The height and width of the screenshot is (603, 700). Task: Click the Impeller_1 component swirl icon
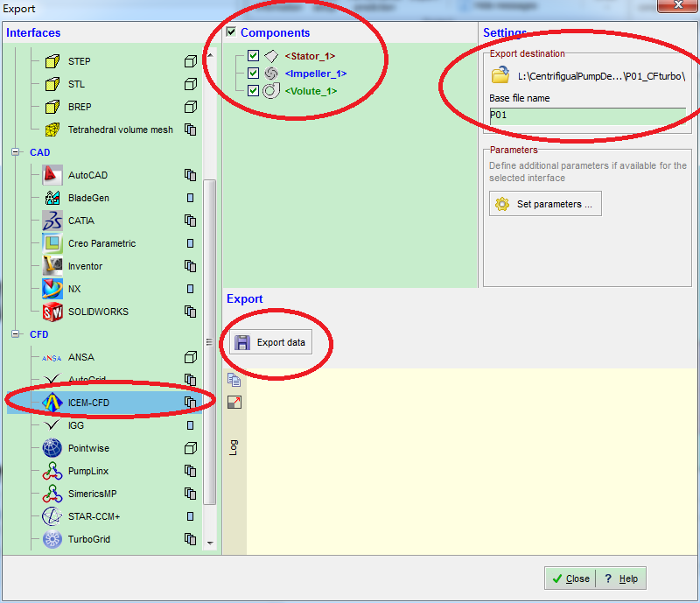(x=271, y=74)
